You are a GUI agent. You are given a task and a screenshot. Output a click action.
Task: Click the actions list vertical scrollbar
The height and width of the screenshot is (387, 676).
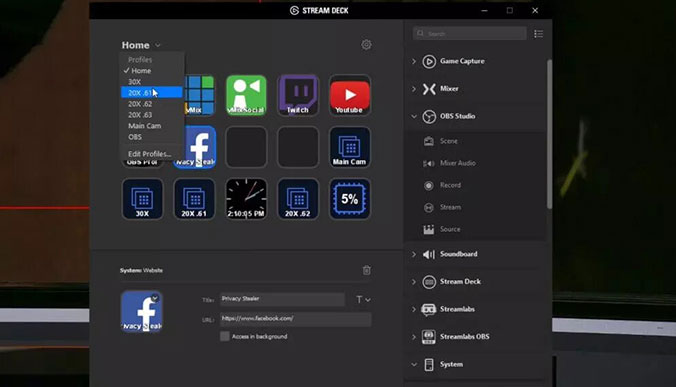coord(549,134)
